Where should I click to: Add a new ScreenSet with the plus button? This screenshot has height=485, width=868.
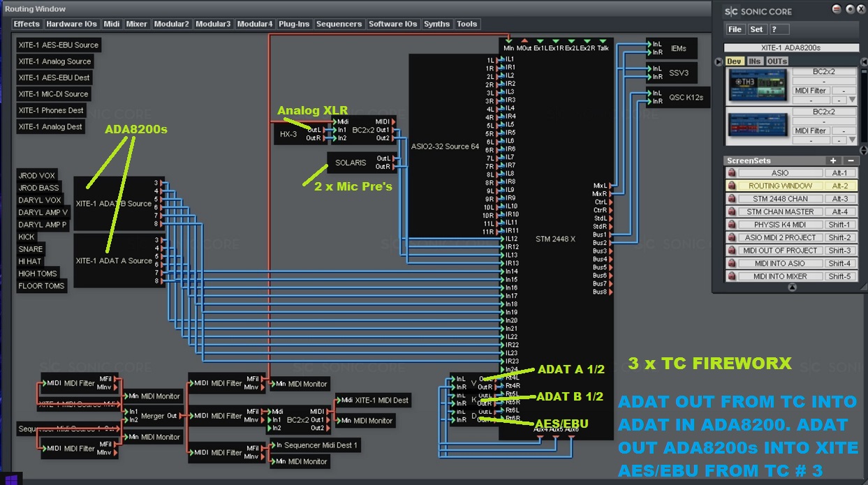pyautogui.click(x=833, y=161)
